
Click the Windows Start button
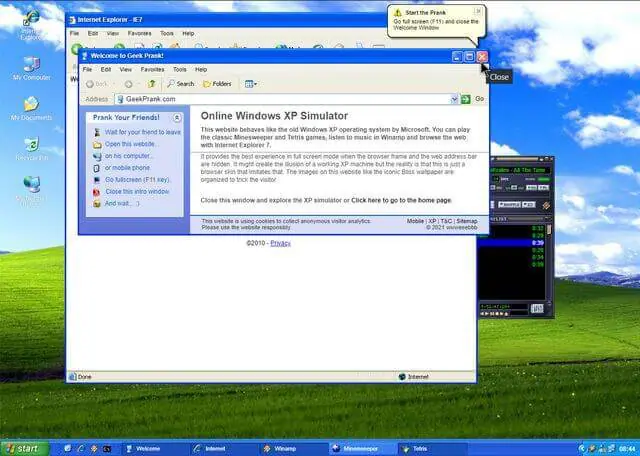[24, 449]
